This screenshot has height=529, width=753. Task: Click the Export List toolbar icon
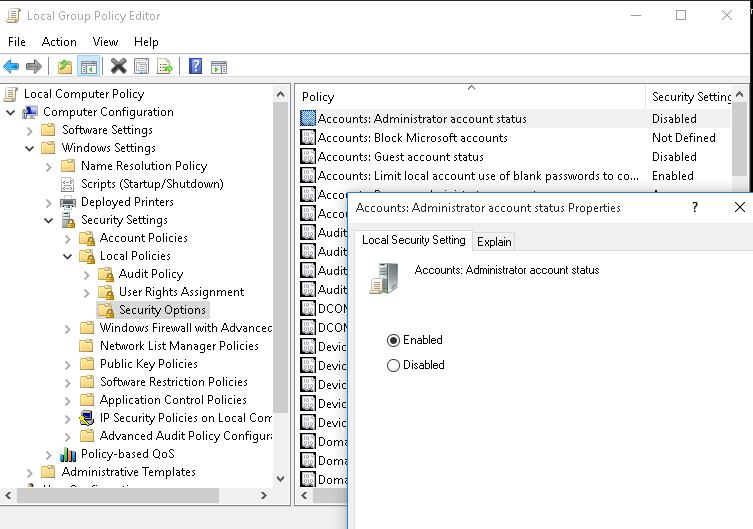tap(165, 67)
